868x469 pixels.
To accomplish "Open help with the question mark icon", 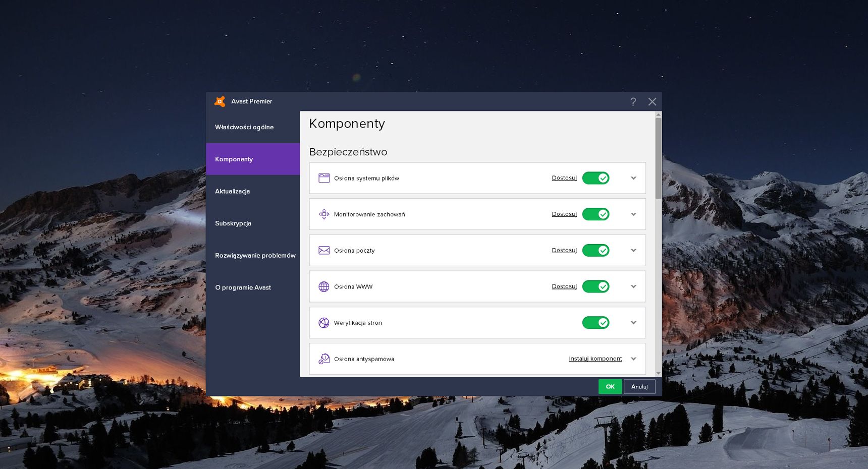I will pos(633,102).
